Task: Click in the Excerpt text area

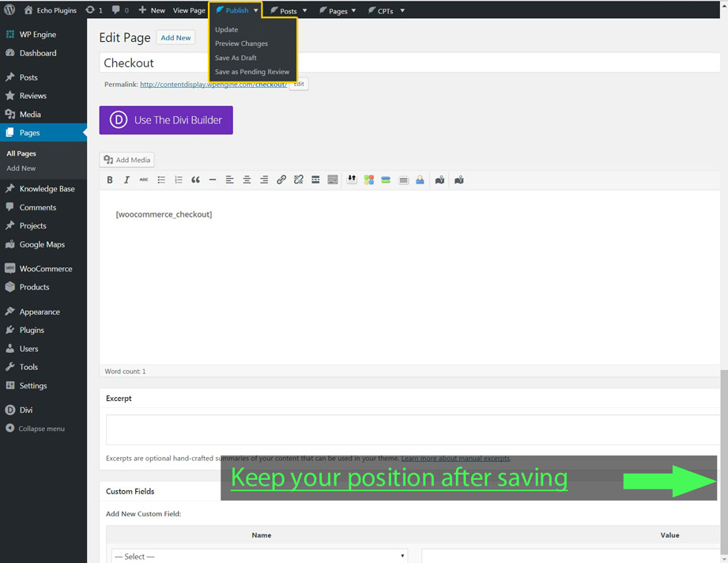Action: pyautogui.click(x=413, y=430)
